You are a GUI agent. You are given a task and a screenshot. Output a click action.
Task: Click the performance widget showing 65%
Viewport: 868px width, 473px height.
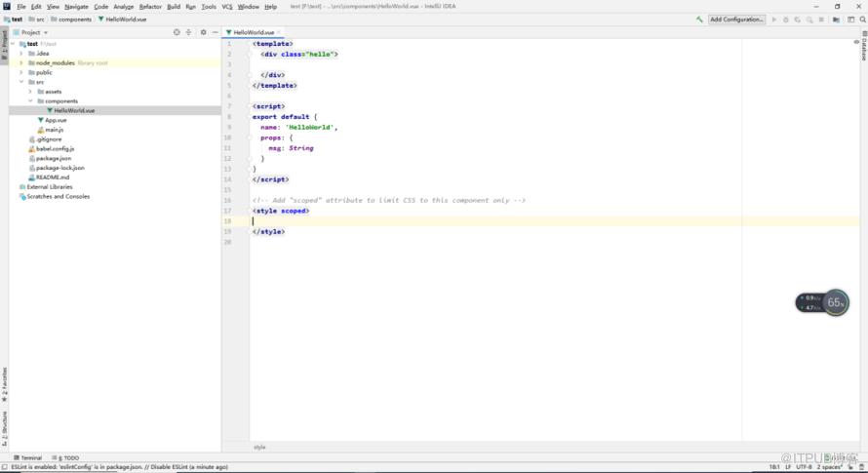tap(822, 302)
